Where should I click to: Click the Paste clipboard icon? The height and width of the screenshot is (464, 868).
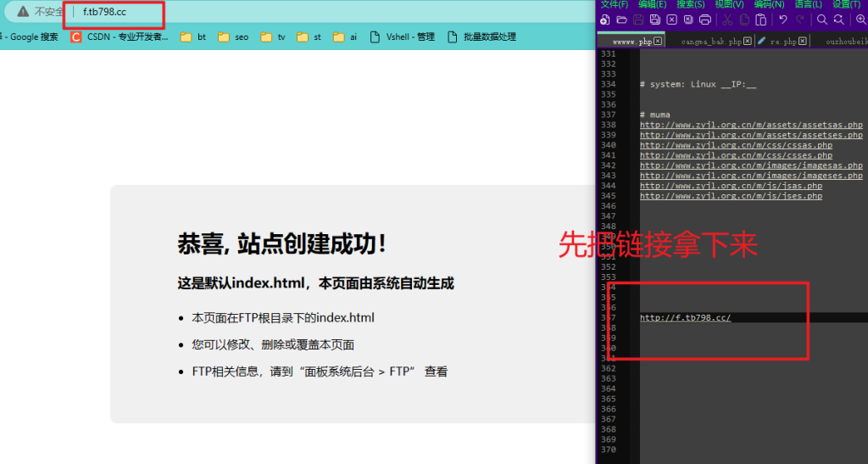point(760,20)
